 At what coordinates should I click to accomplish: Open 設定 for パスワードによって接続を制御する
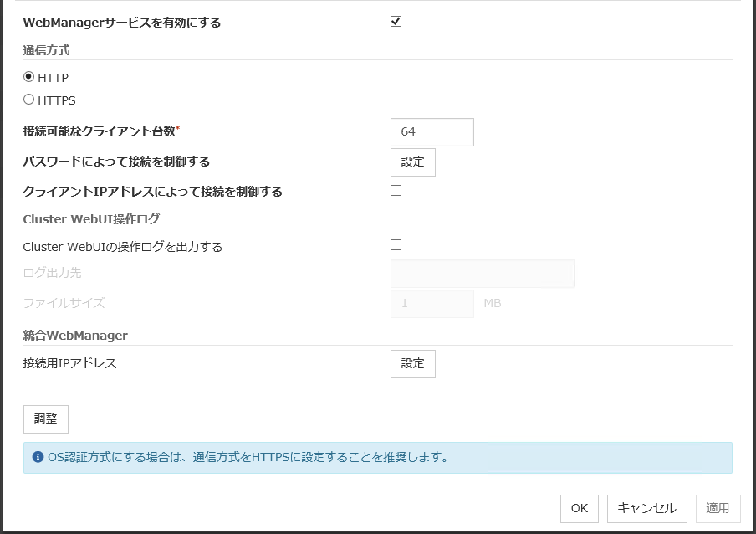412,162
